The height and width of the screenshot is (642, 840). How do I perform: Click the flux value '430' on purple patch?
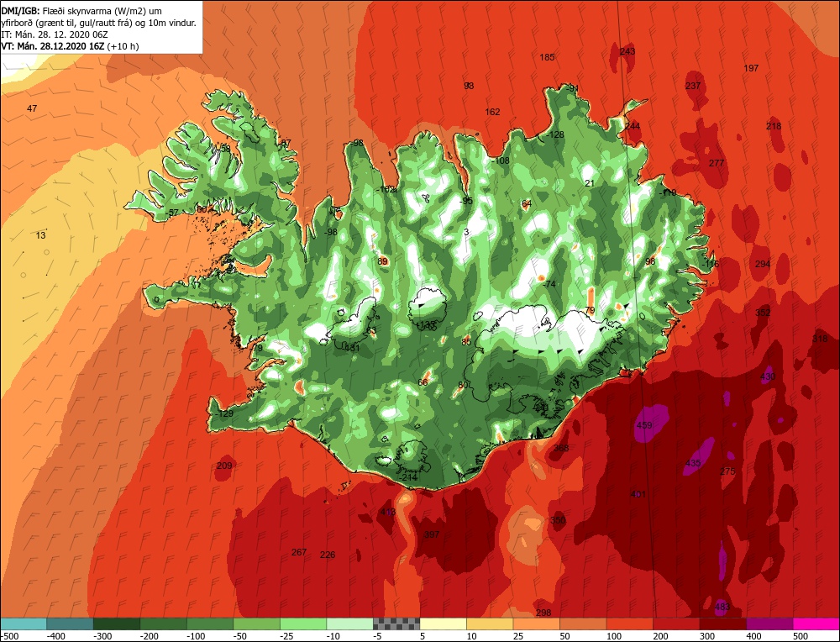[768, 376]
